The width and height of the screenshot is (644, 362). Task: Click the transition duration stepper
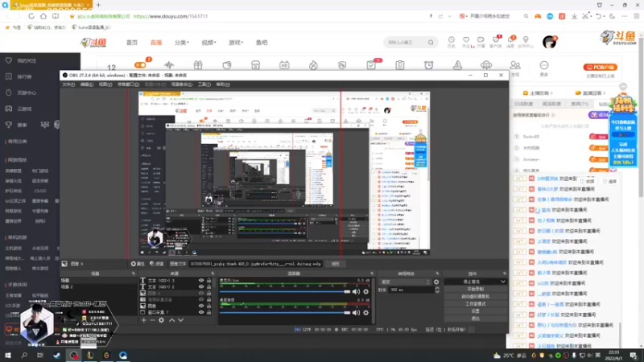point(437,290)
